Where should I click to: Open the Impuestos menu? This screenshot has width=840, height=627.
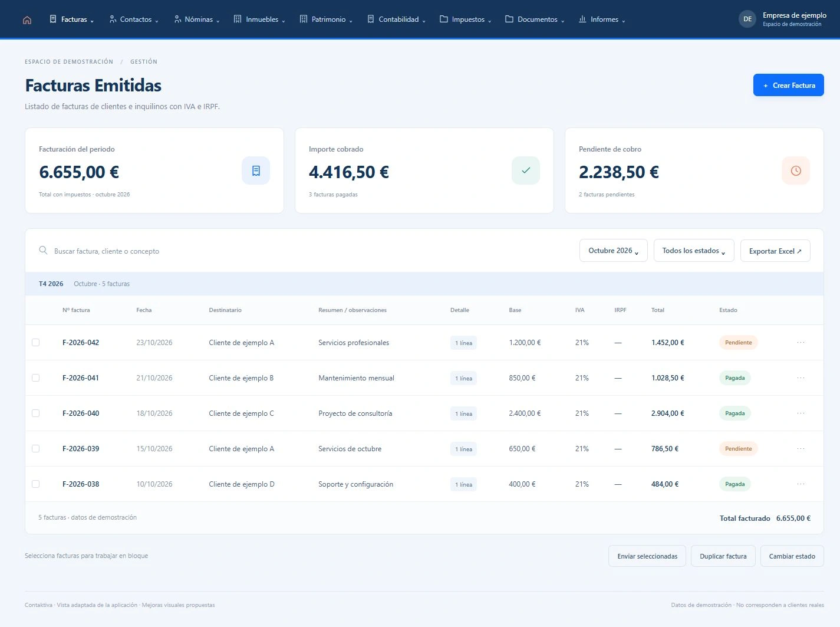tap(466, 19)
